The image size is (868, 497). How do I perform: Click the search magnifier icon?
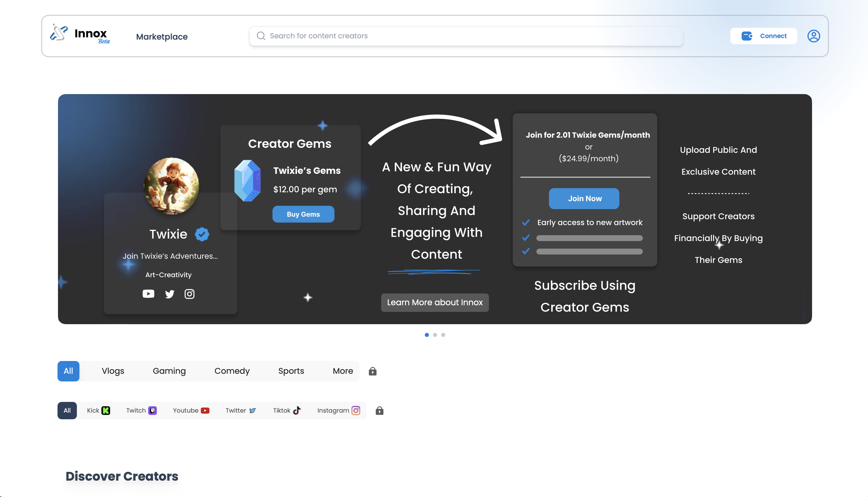[x=261, y=36]
